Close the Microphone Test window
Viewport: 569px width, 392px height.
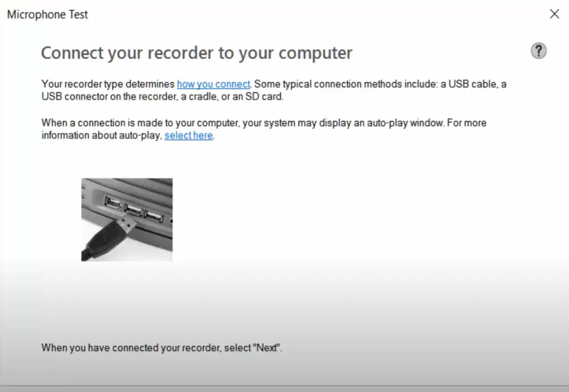point(554,14)
